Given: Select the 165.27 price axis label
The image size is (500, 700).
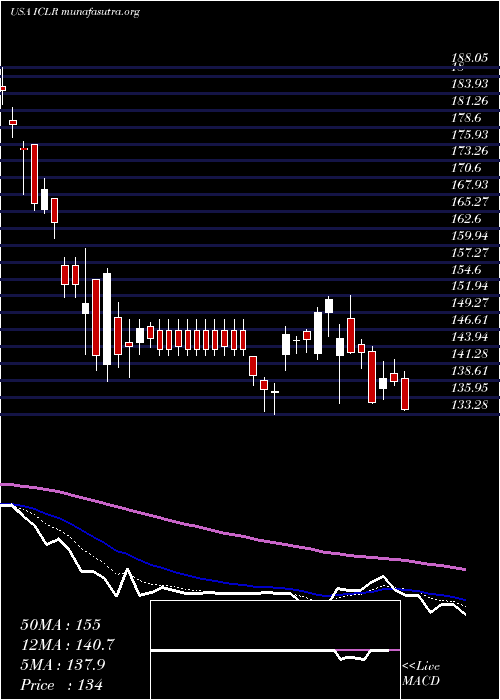Looking at the screenshot, I should (x=471, y=201).
